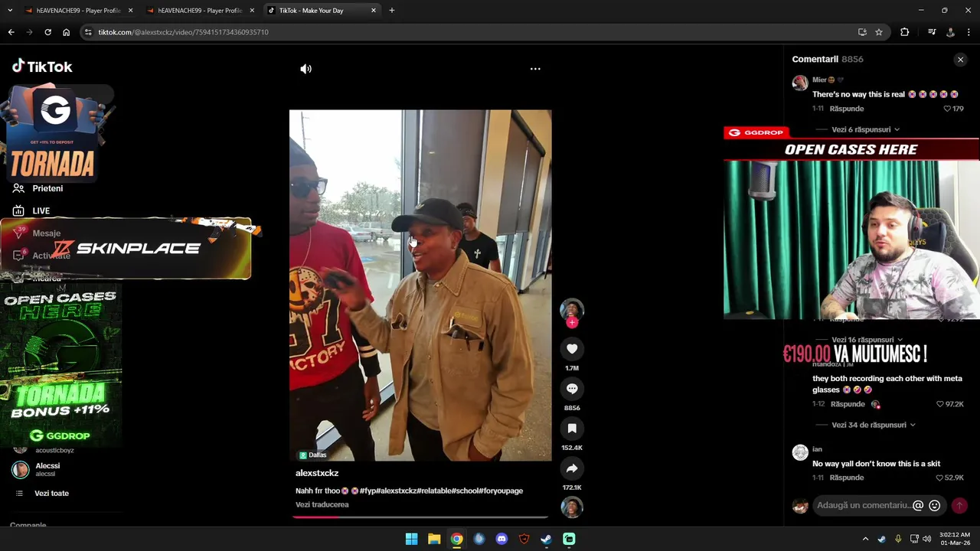Open the browser home page button
Viewport: 980px width, 551px height.
tap(66, 32)
